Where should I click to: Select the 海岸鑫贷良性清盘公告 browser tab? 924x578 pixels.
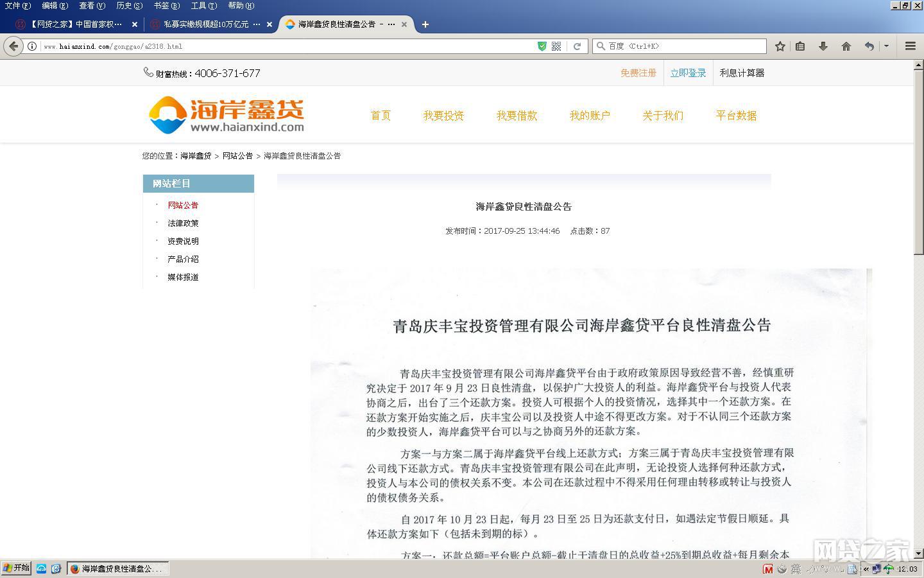click(x=346, y=24)
